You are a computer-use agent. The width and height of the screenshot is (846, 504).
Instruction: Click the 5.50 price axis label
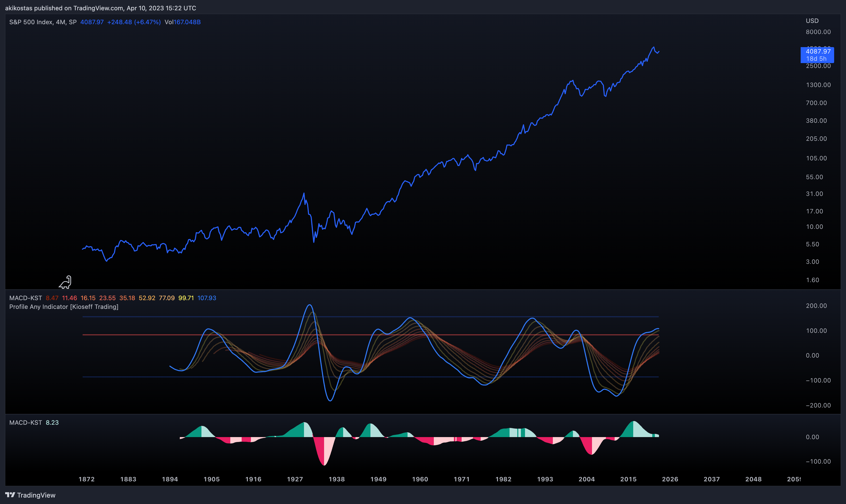812,245
